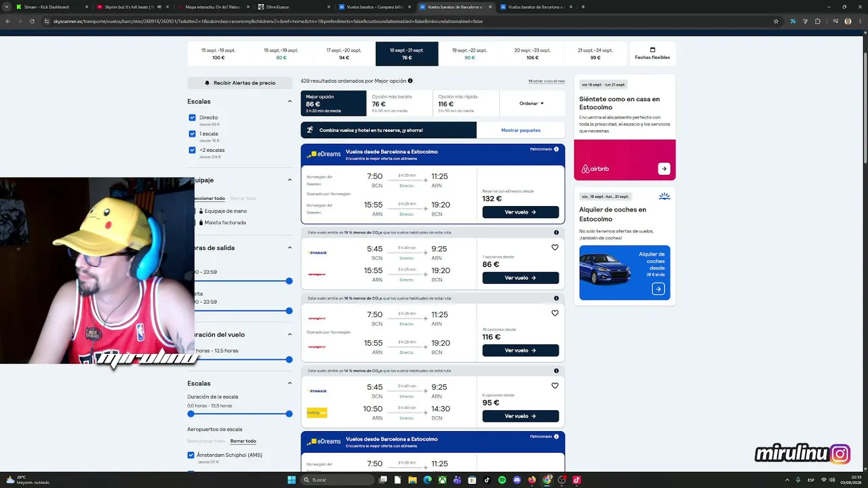The width and height of the screenshot is (868, 488).
Task: Save the 86 € flight with the heart icon
Action: point(555,247)
